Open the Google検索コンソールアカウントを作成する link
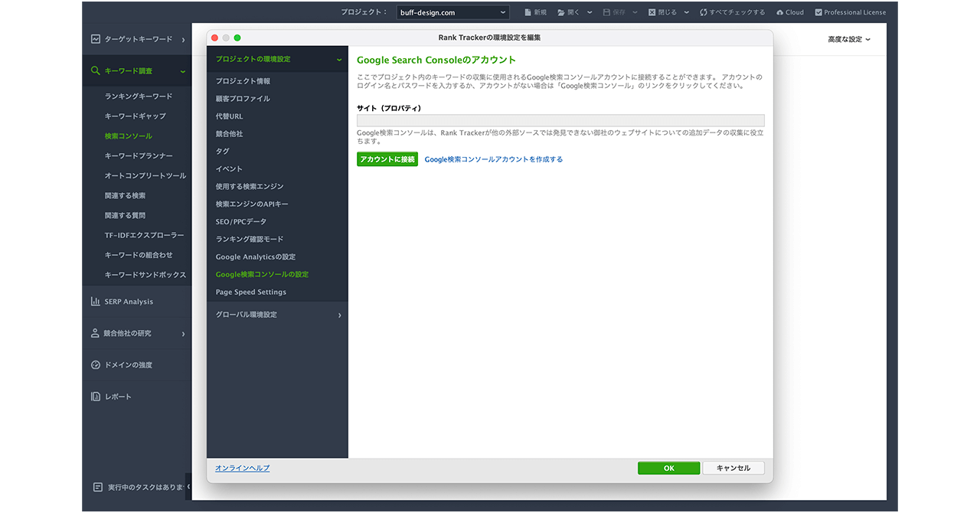This screenshot has width=980, height=513. pos(494,160)
